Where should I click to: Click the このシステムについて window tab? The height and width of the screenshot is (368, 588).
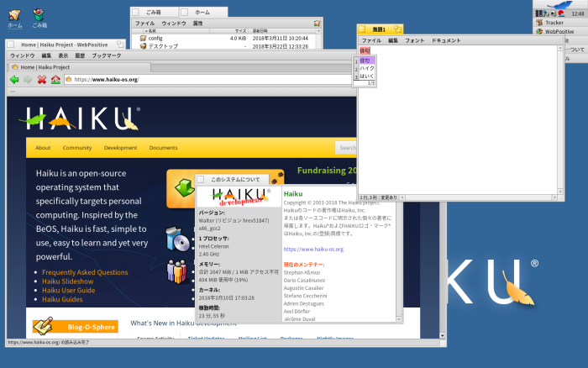tap(233, 179)
